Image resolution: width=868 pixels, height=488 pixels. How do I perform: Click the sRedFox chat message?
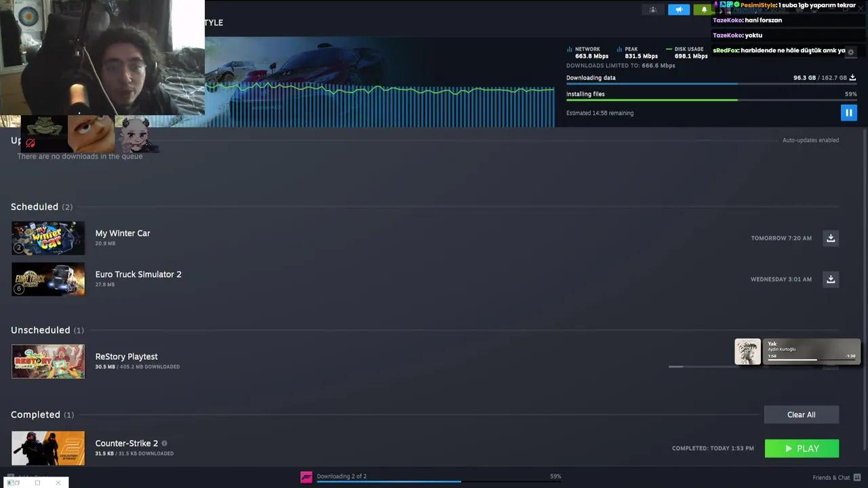779,50
